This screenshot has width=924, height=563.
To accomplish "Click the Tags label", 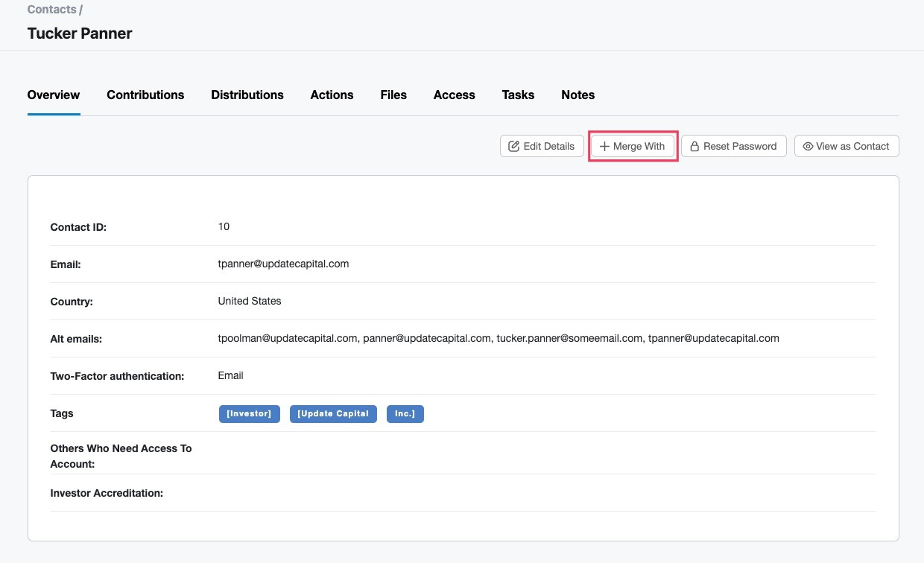I will (x=62, y=413).
